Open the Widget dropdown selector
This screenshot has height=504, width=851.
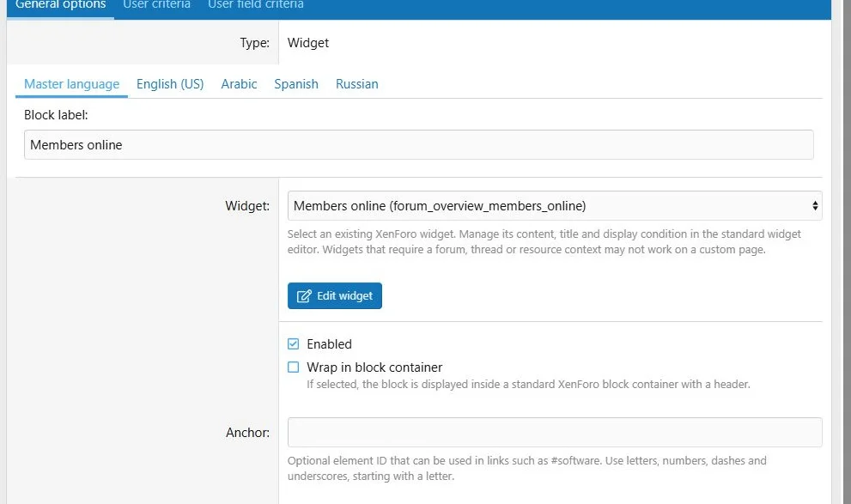pos(555,205)
